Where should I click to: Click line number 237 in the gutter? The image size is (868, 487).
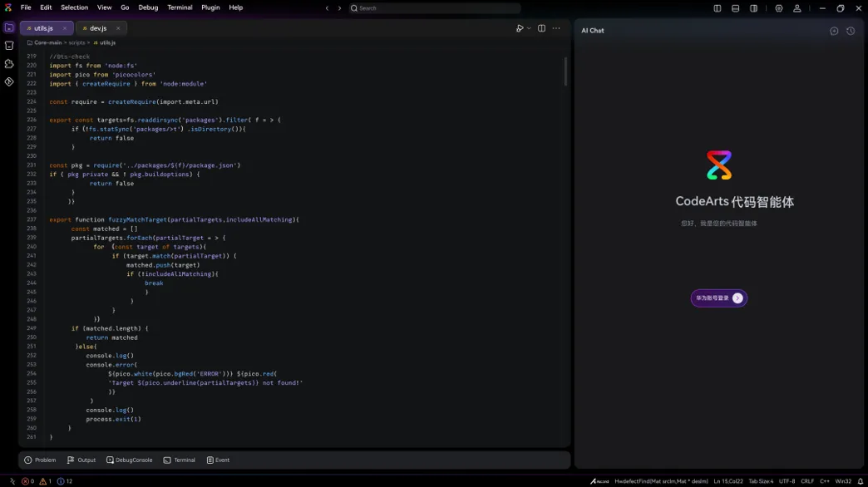32,219
